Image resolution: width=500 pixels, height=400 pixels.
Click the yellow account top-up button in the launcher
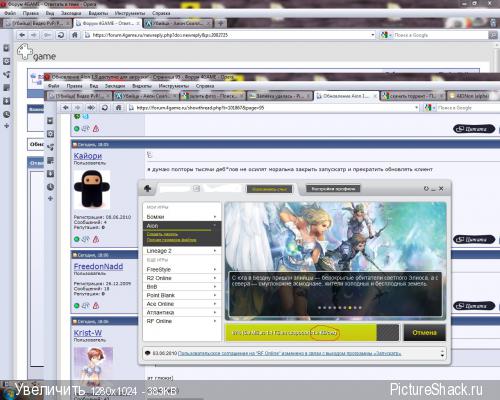point(269,189)
